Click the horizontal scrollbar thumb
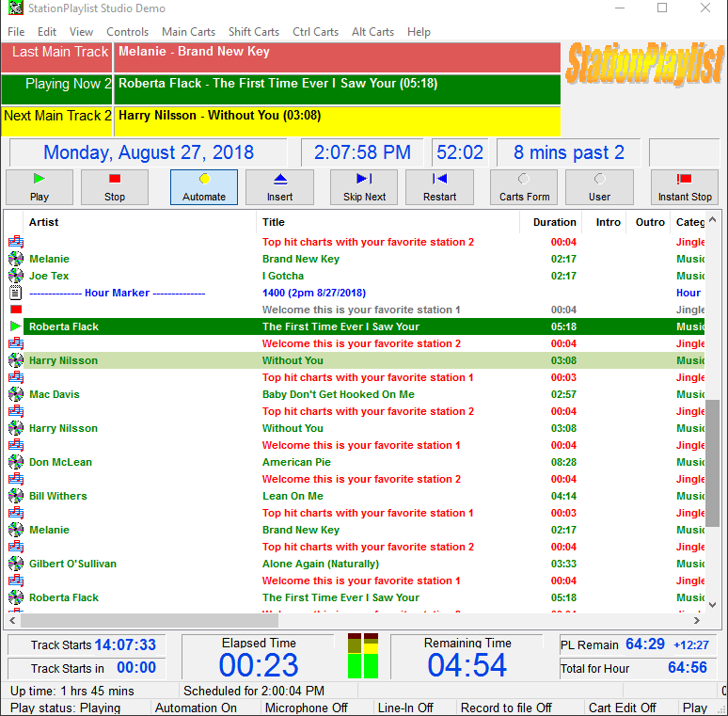 (x=150, y=620)
